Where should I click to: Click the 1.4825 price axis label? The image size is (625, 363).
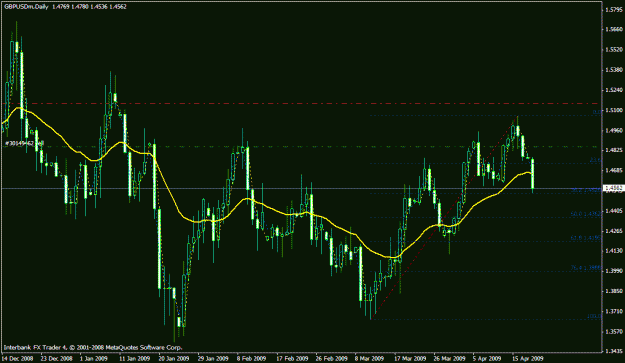click(x=614, y=150)
